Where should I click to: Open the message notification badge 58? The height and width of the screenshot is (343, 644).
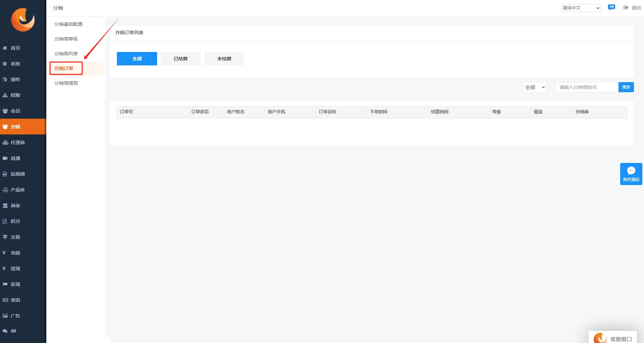click(611, 7)
